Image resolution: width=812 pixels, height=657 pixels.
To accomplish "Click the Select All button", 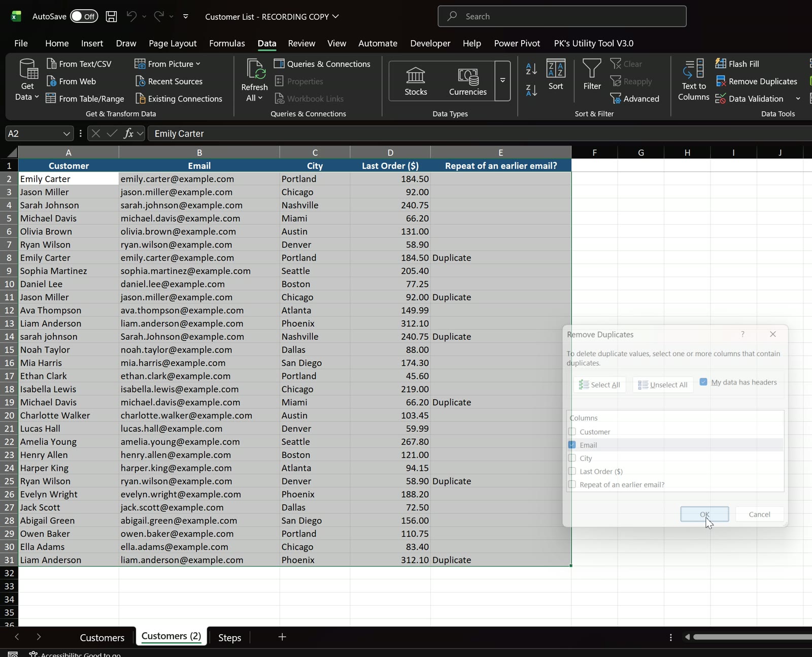I will (599, 385).
